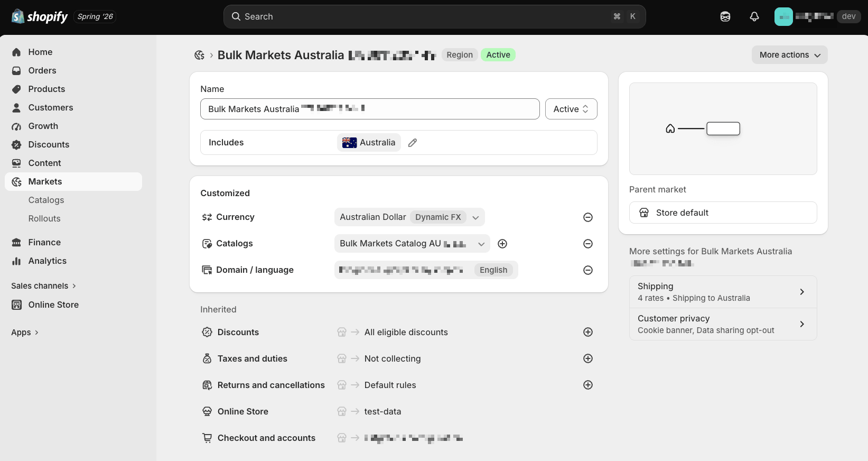Add another catalog with plus icon
868x461 pixels.
pos(502,244)
